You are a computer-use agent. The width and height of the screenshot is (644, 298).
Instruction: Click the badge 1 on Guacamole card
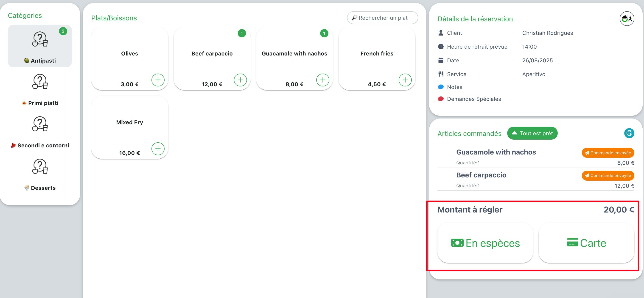point(324,33)
